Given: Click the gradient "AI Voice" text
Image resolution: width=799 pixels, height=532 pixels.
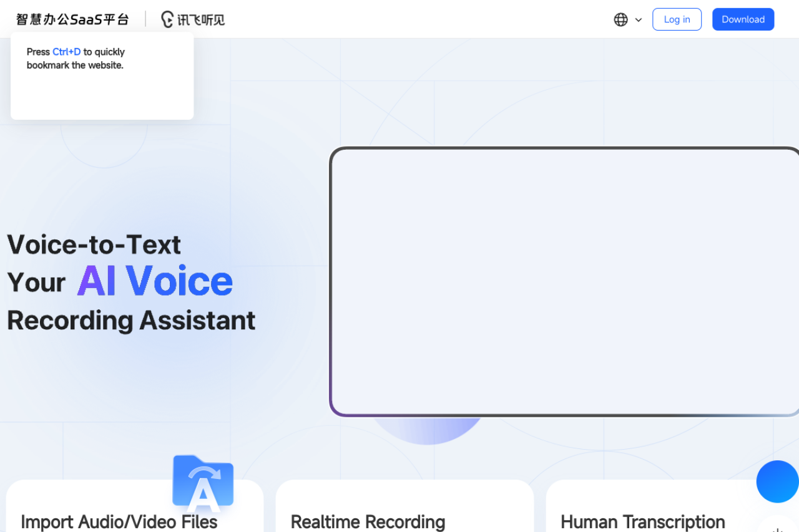Looking at the screenshot, I should pos(155,281).
